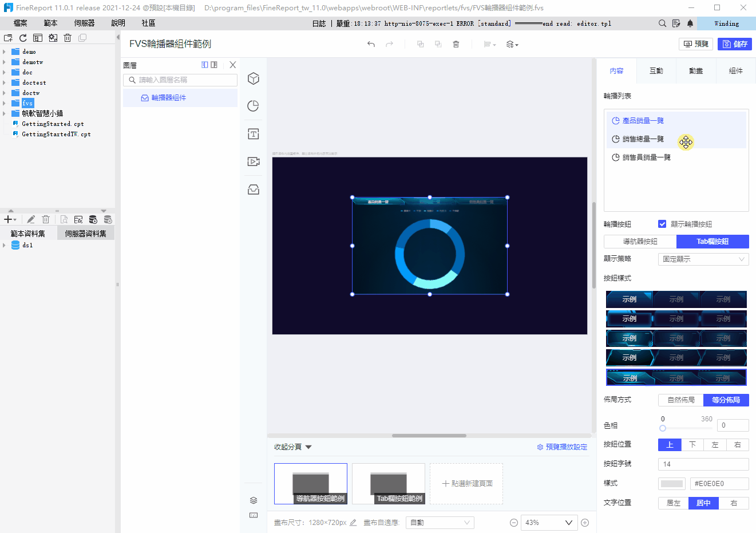Close the layers panel

click(233, 65)
